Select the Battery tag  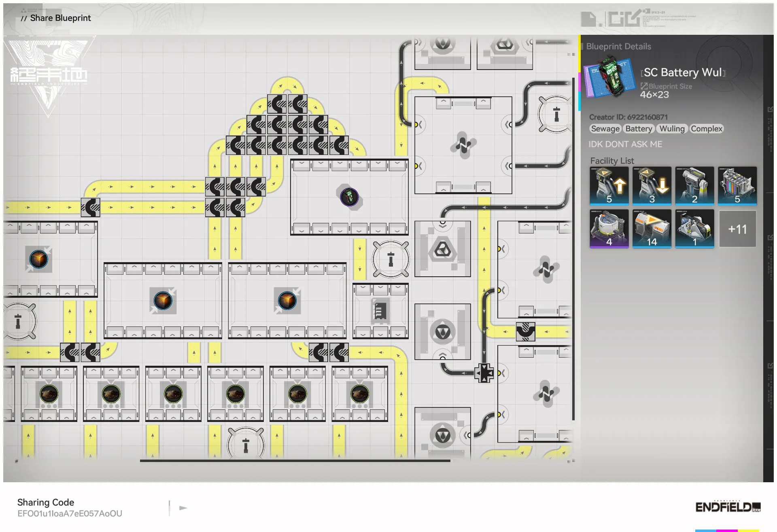pos(639,129)
